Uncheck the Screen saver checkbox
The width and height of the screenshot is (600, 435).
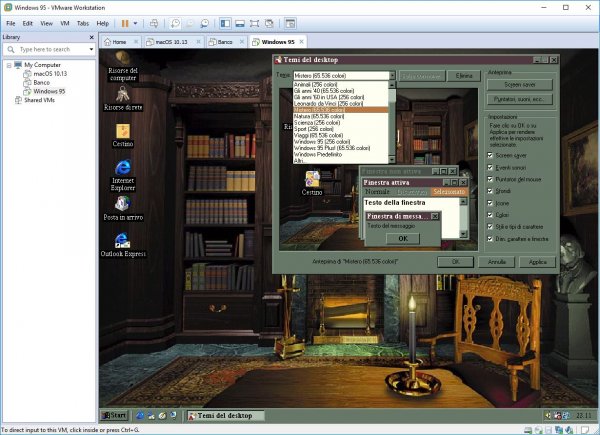pos(491,156)
